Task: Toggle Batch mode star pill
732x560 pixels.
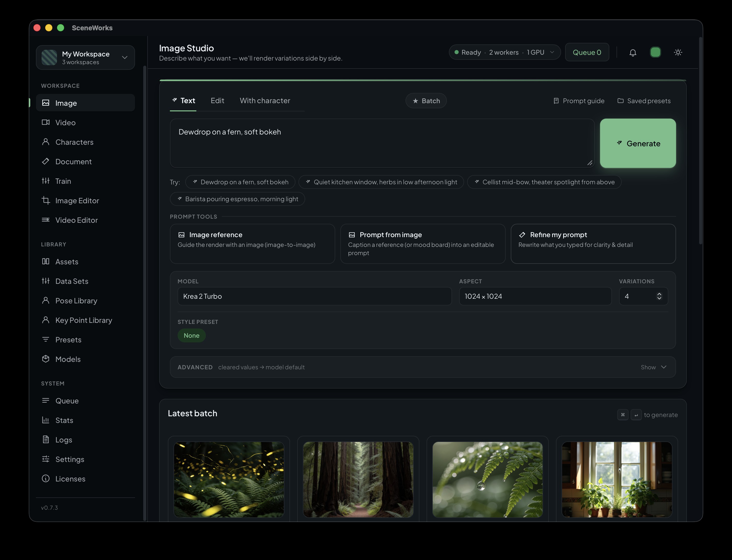Action: pyautogui.click(x=426, y=101)
